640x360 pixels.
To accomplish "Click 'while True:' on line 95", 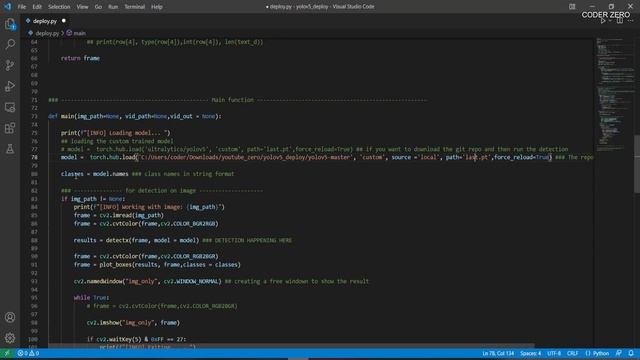I will (x=91, y=298).
